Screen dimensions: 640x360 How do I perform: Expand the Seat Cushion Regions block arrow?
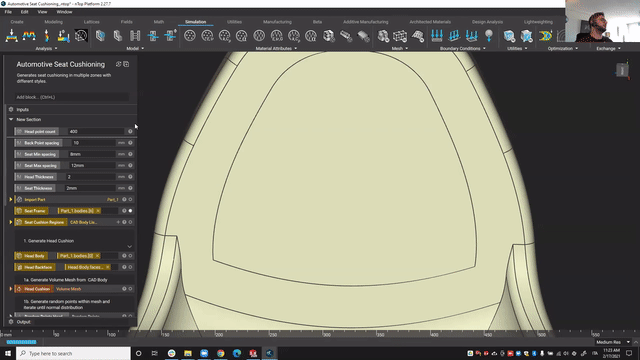[11, 222]
